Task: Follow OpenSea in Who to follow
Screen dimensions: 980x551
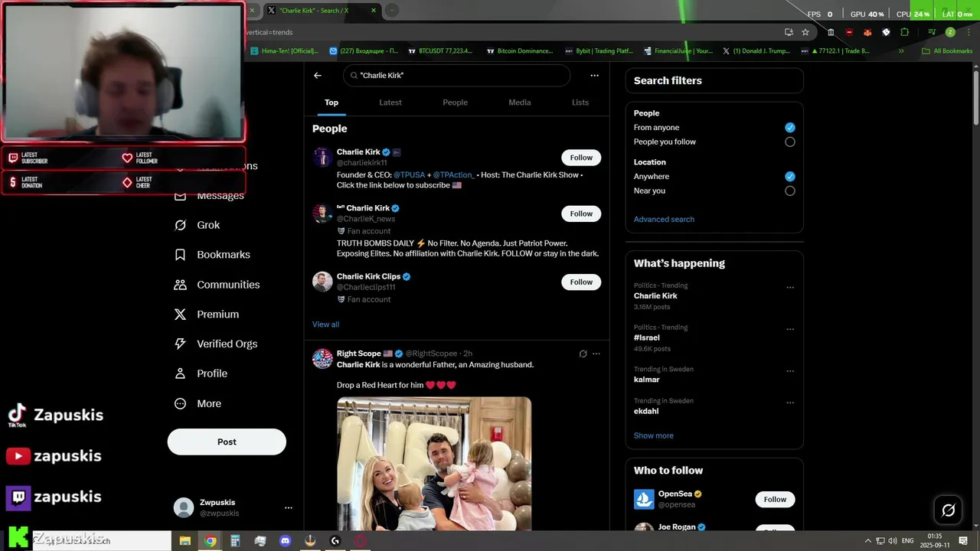Action: click(775, 500)
